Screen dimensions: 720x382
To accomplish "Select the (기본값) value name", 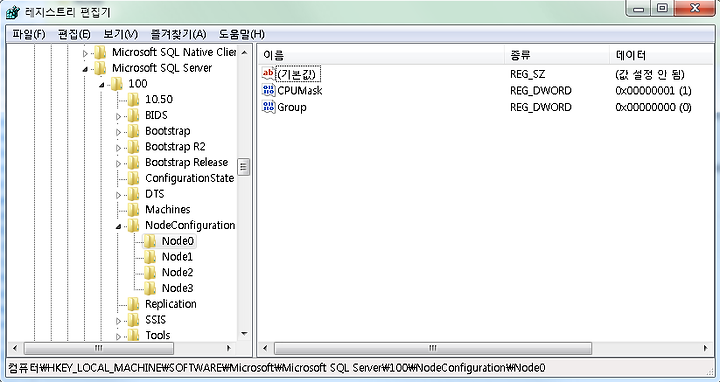I will (x=298, y=74).
